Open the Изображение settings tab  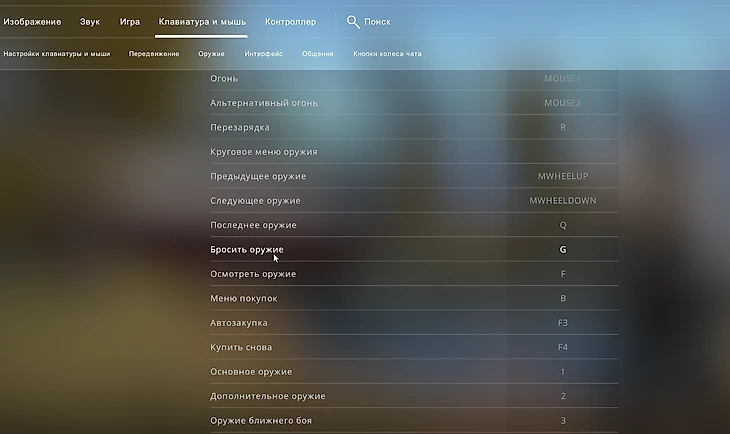coord(32,22)
